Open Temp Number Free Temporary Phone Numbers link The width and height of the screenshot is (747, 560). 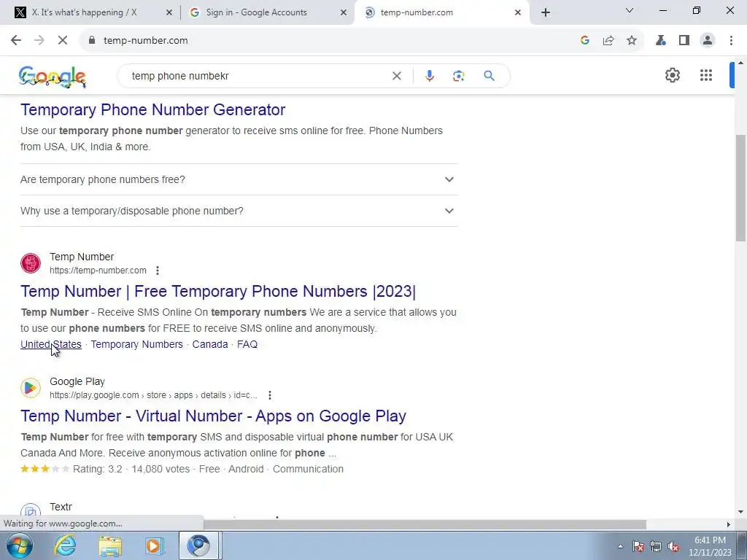[x=218, y=292]
